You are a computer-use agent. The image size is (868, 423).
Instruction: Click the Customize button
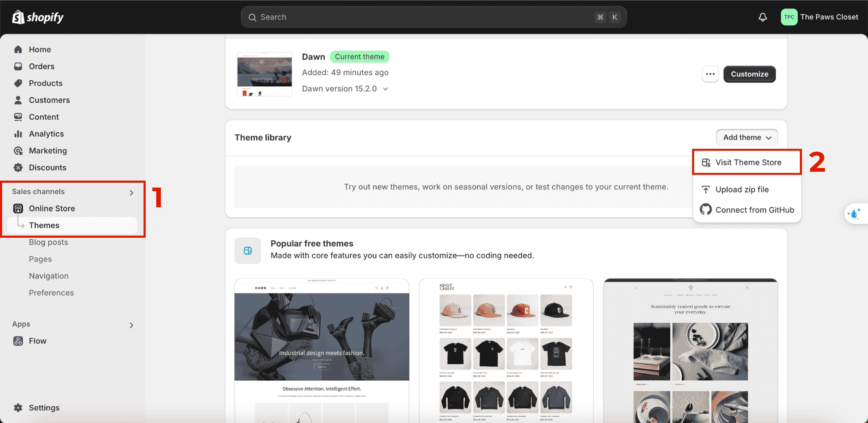pos(749,74)
